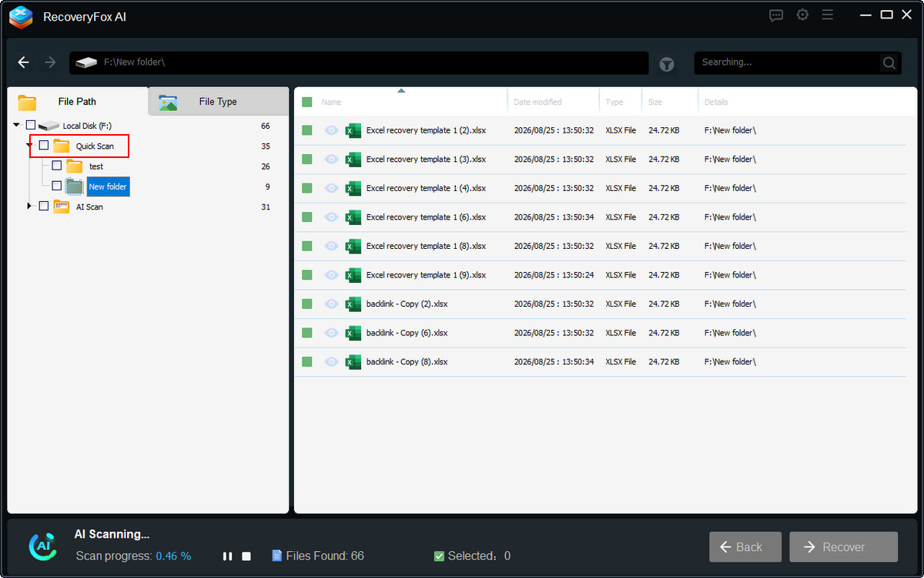
Task: Click Excel icon of backlink - Copy (2).xlsx
Action: click(x=353, y=304)
